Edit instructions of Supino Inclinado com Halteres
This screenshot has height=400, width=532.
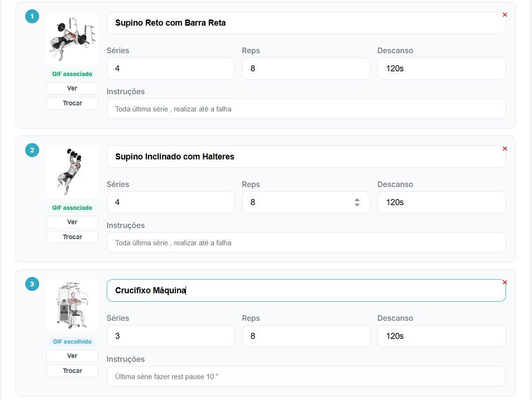306,242
